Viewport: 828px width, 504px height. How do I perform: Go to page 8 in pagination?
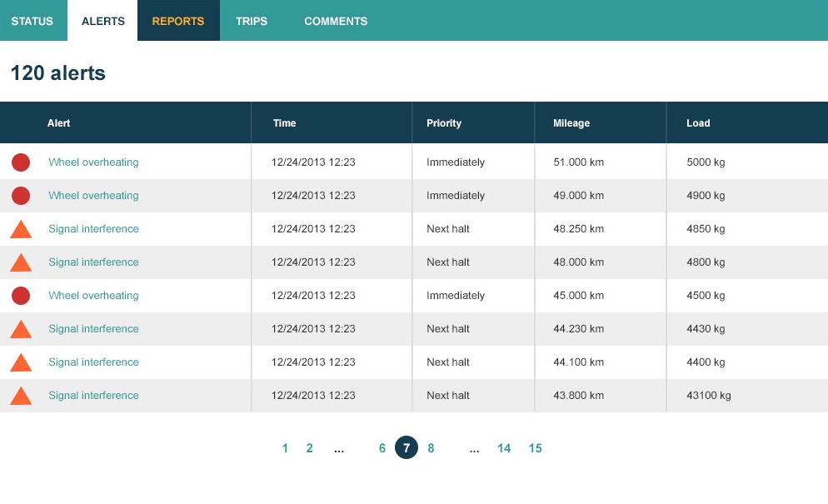click(431, 448)
